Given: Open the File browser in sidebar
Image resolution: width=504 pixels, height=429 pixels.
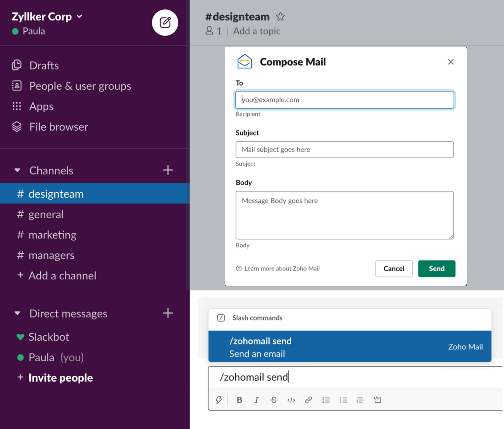Looking at the screenshot, I should [58, 127].
